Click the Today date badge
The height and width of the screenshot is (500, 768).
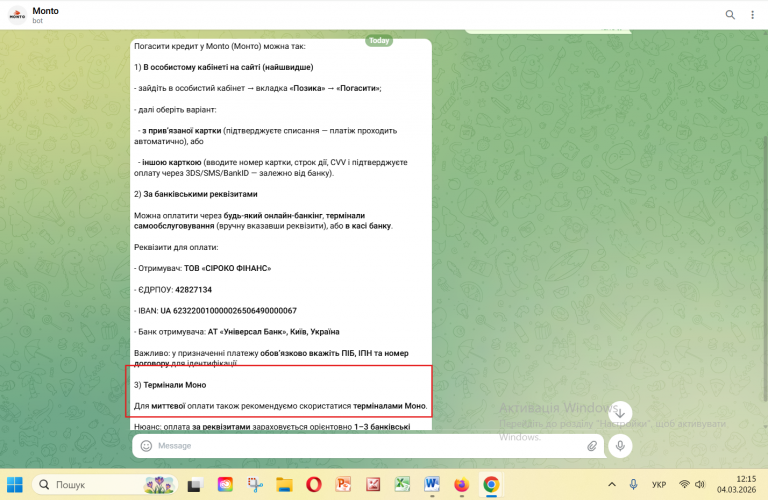(x=379, y=41)
